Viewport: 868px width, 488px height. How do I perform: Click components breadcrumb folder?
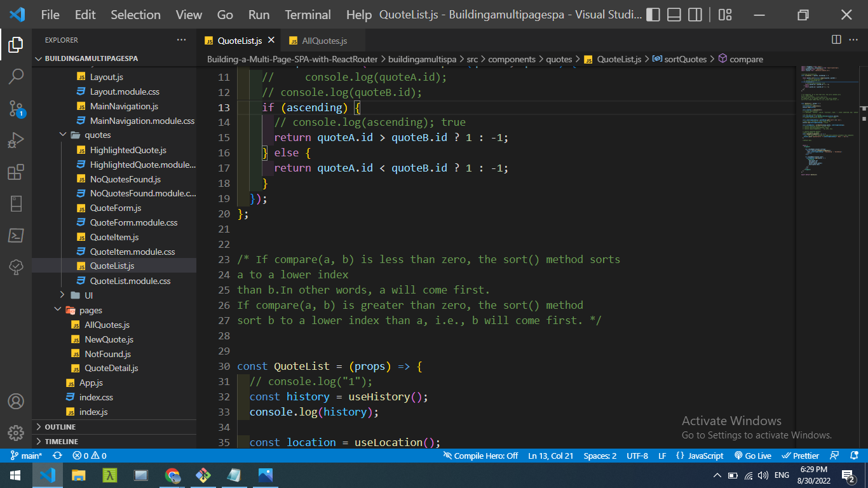[512, 59]
